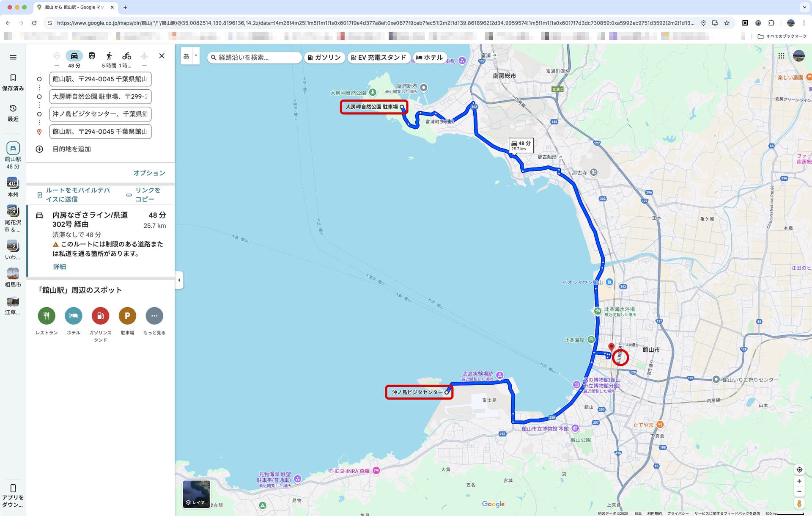Open the 駐車場 parking spots icon
The width and height of the screenshot is (812, 516).
click(127, 316)
